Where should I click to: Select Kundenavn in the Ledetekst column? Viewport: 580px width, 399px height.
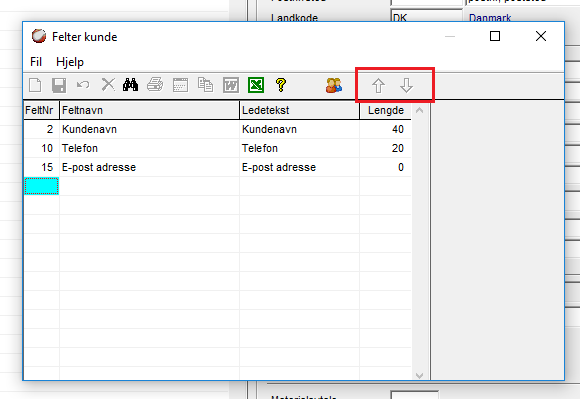(299, 129)
